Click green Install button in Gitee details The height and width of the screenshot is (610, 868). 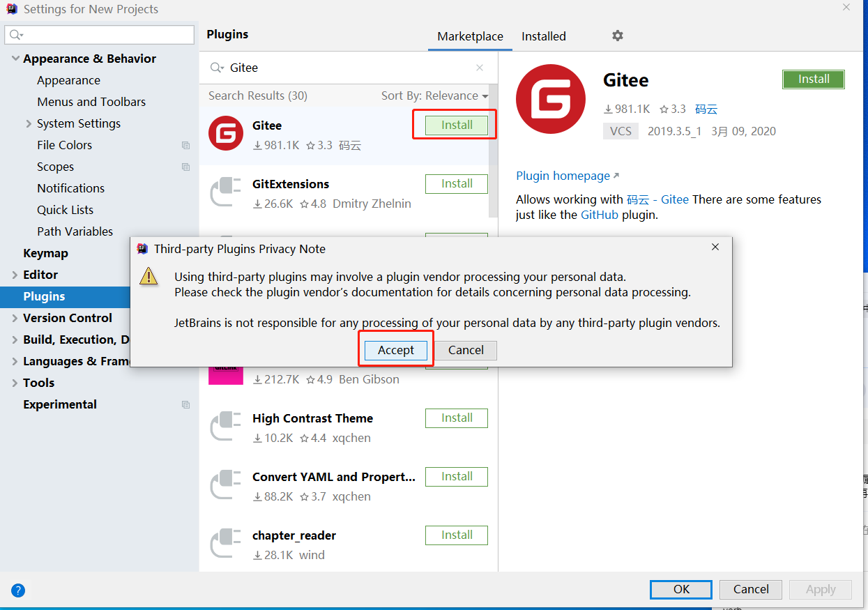pyautogui.click(x=814, y=79)
